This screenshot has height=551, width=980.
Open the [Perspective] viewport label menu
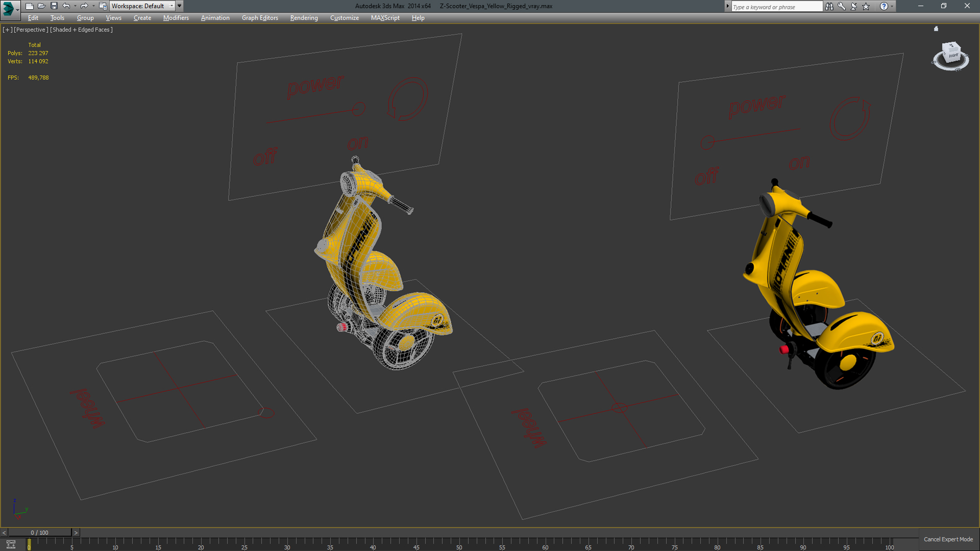(31, 30)
